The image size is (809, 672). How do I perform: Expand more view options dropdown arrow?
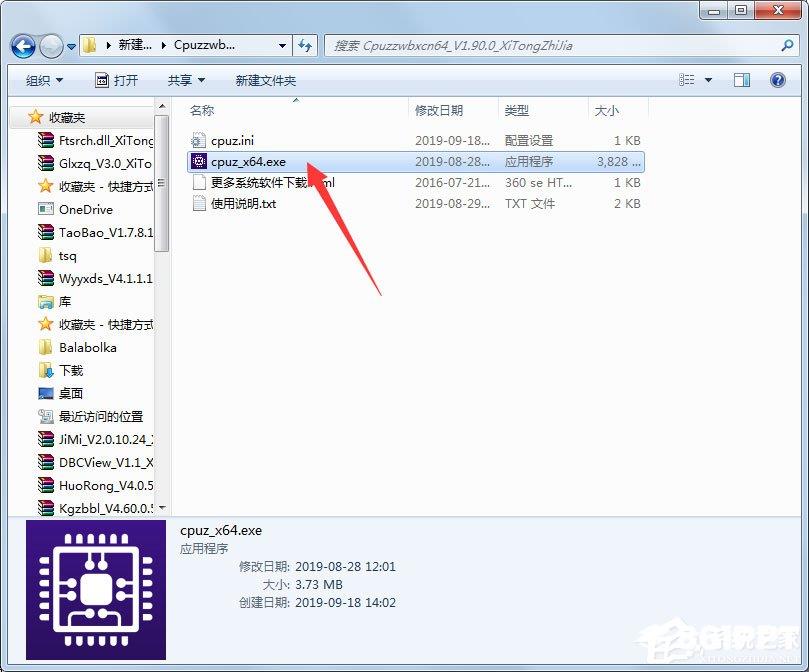tap(708, 80)
